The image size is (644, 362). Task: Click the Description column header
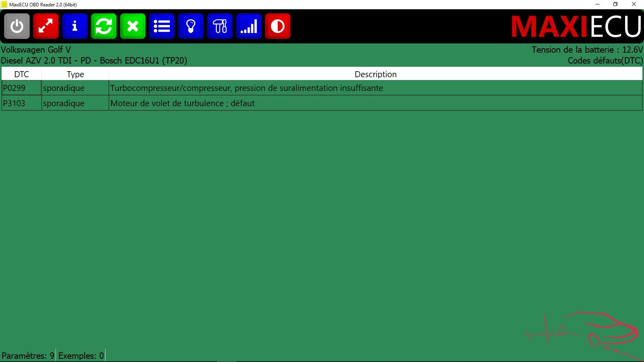coord(376,74)
